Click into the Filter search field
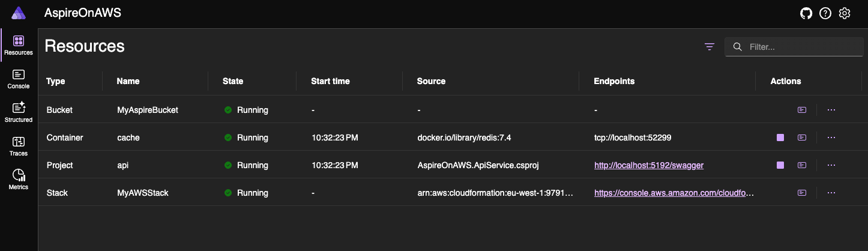The height and width of the screenshot is (251, 868). click(794, 47)
